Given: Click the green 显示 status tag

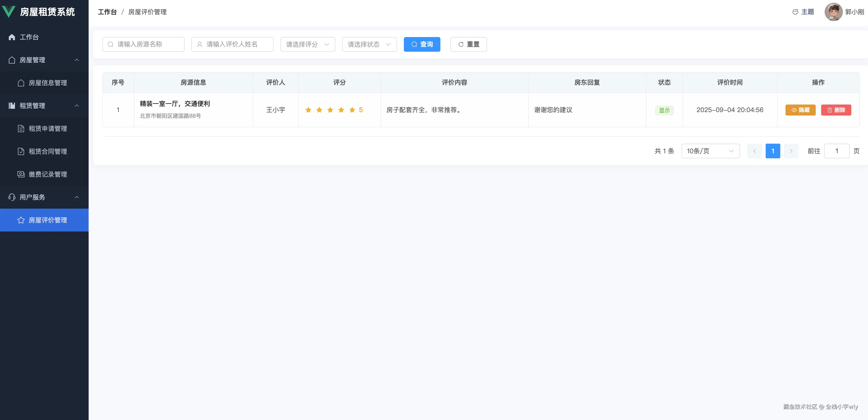Looking at the screenshot, I should tap(664, 110).
